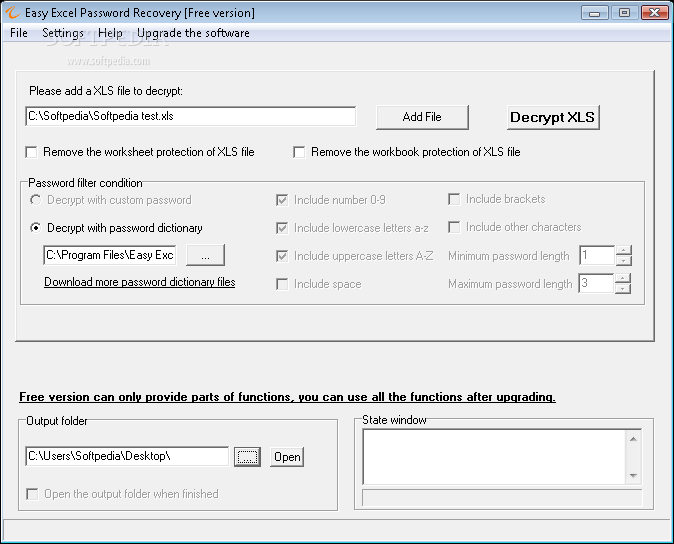Click the dictionary file path field
674x544 pixels.
110,255
